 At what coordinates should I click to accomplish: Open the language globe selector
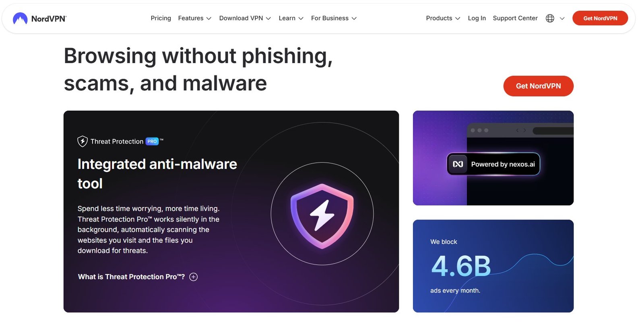click(x=550, y=18)
